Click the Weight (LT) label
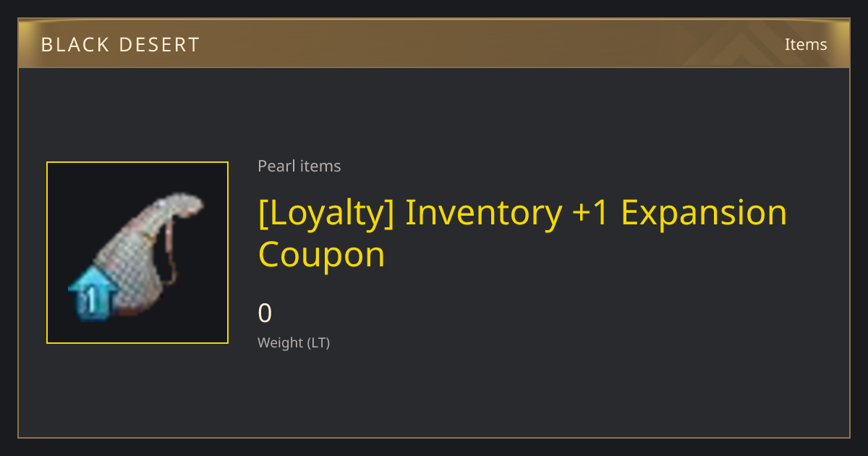The width and height of the screenshot is (868, 456). [294, 342]
